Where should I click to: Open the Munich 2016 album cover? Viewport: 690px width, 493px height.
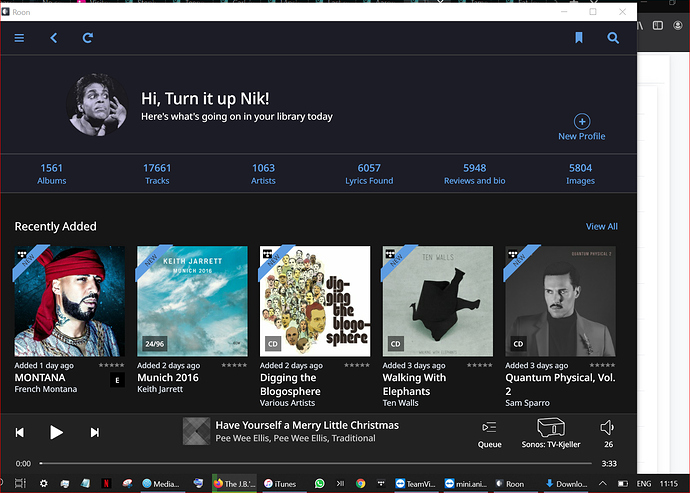pos(192,301)
